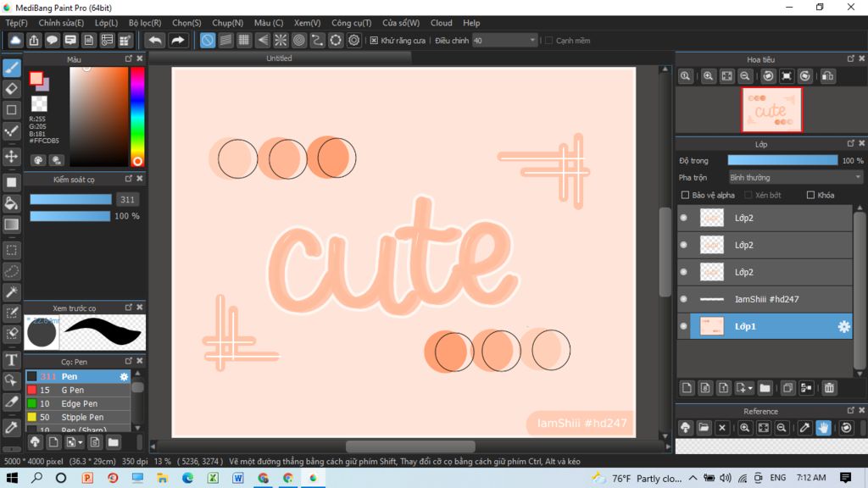The height and width of the screenshot is (488, 868).
Task: Open the Cửa sổ(W) menu
Action: [x=401, y=23]
